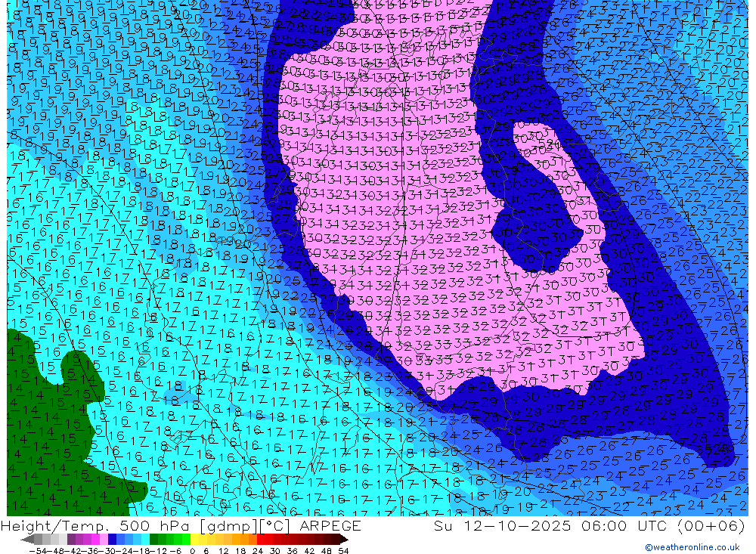Click the [gdmp] unit label

point(228,526)
